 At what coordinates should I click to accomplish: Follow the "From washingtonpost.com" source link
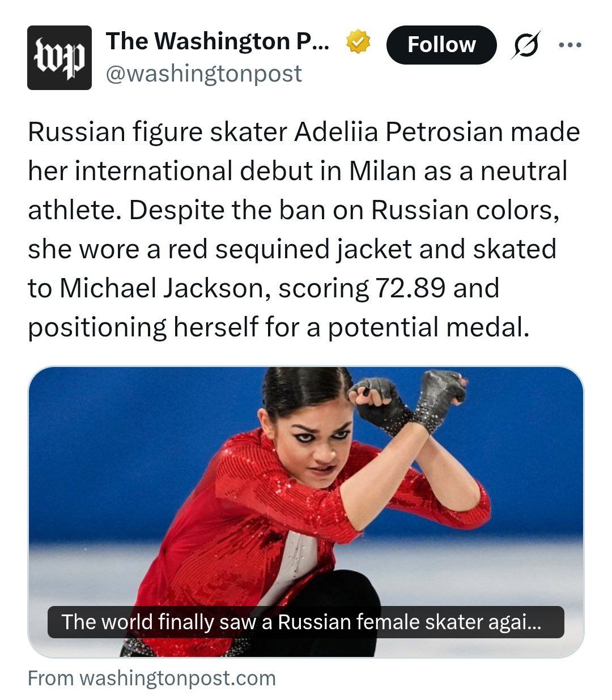(x=152, y=678)
